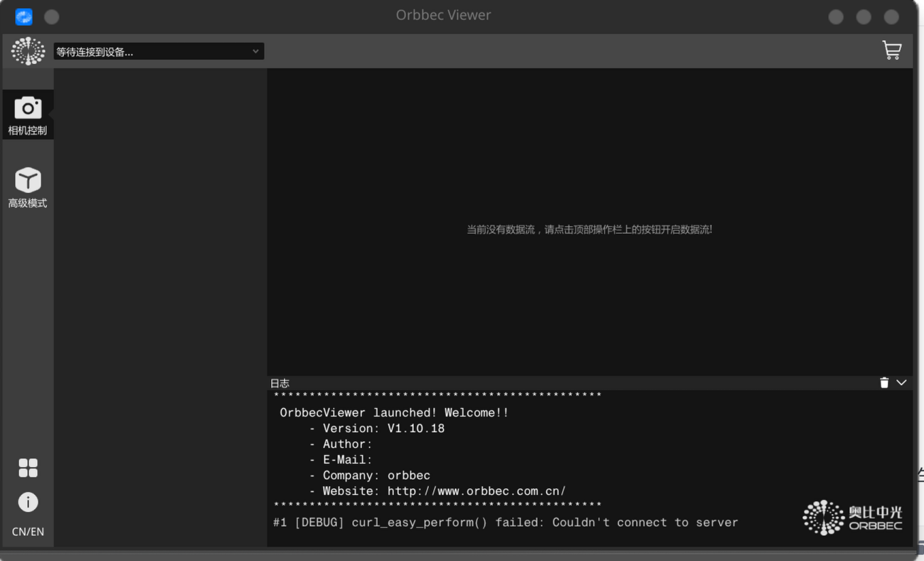Click the grey button beside the app icon
This screenshot has height=561, width=924.
click(52, 16)
